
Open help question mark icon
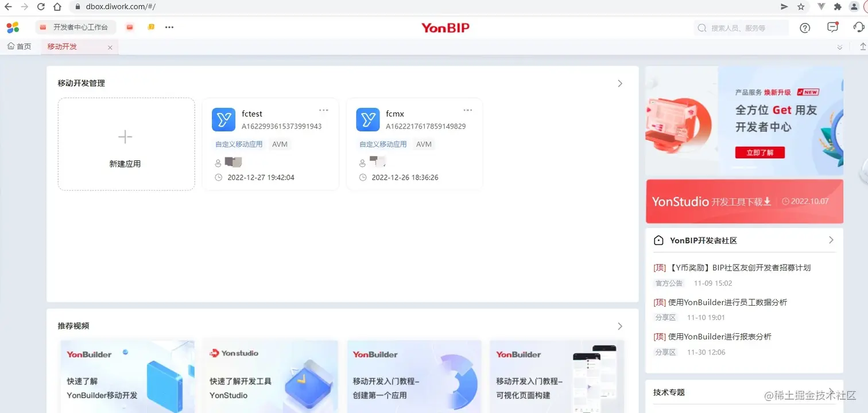[805, 28]
